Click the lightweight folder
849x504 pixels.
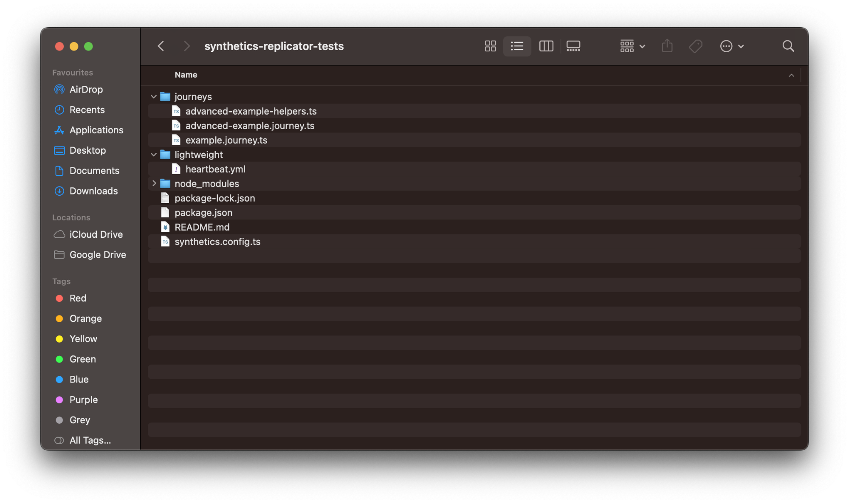pyautogui.click(x=199, y=155)
